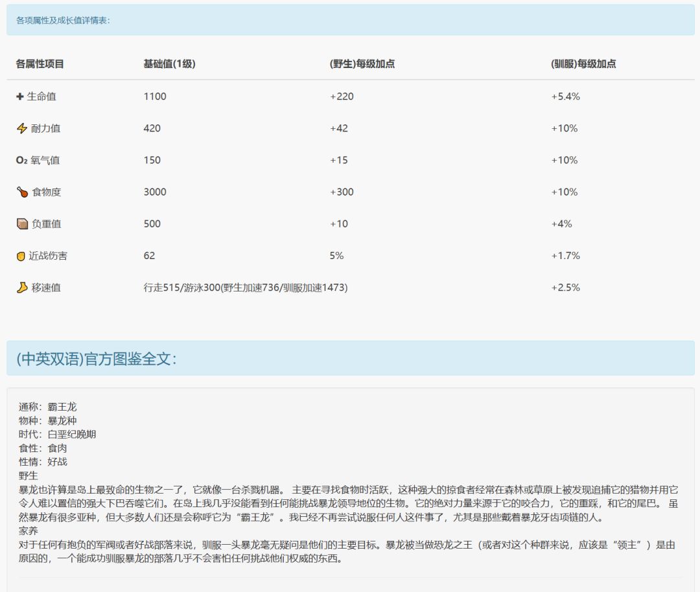Click the line 时代：白垩纪晚期

(58, 435)
